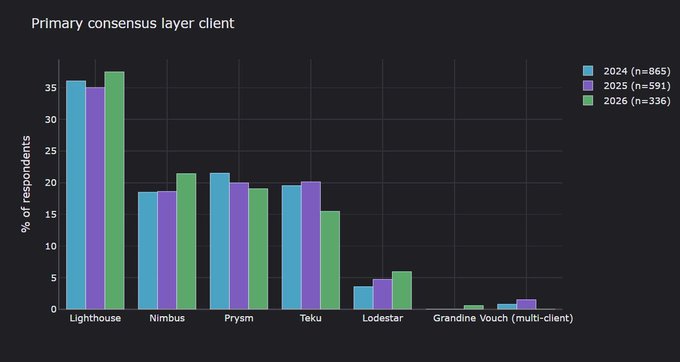The width and height of the screenshot is (680, 362).
Task: Click the purple 2025 legend color swatch
Action: 588,86
